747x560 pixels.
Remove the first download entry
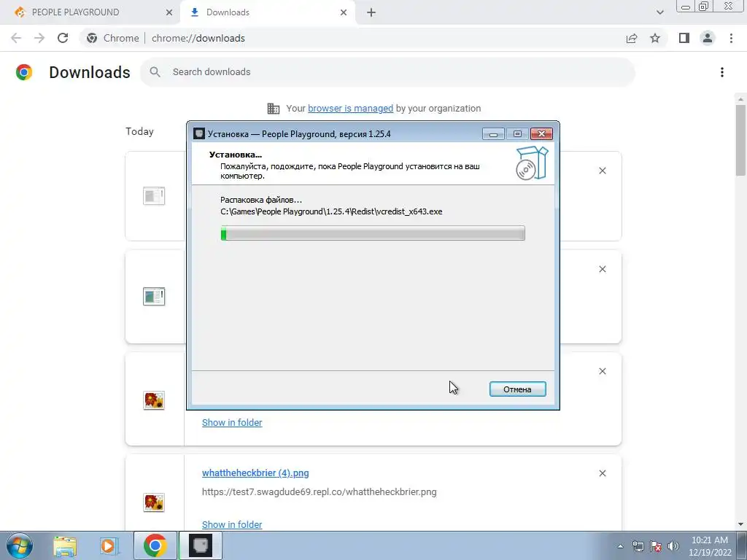coord(602,171)
